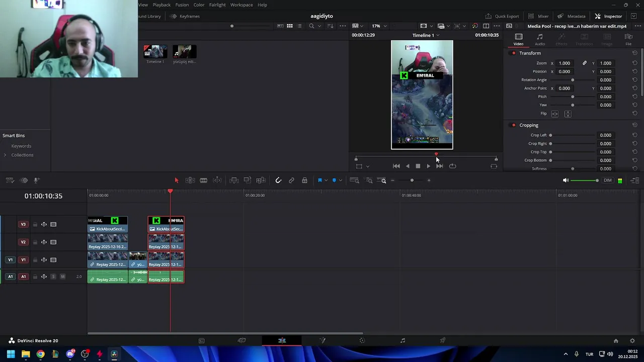The width and height of the screenshot is (644, 362).
Task: Adjust the Rotation Angle slider
Action: tap(573, 80)
